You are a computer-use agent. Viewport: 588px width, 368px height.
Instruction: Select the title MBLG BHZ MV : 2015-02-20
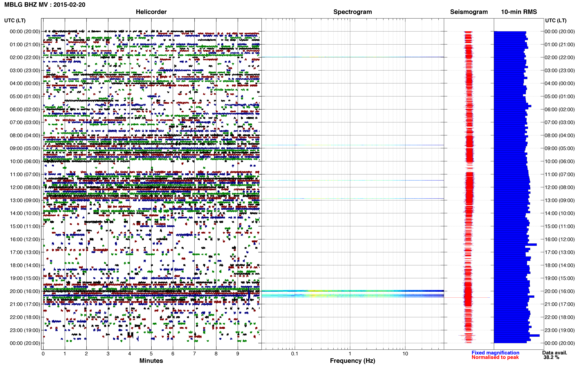coord(45,5)
